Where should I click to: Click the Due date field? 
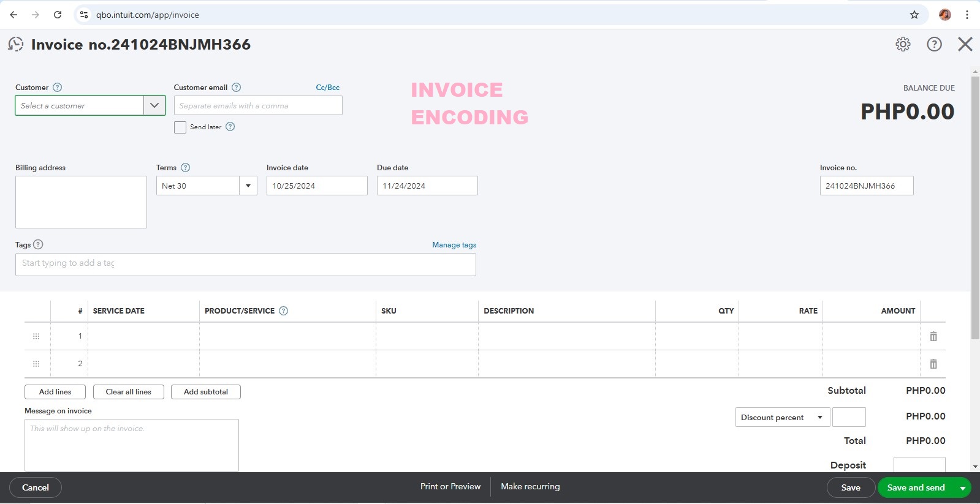click(427, 186)
